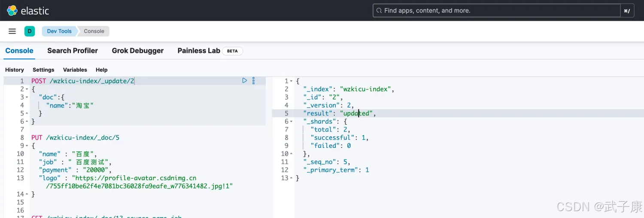Click the green D space avatar
This screenshot has width=644, height=218.
coord(30,31)
